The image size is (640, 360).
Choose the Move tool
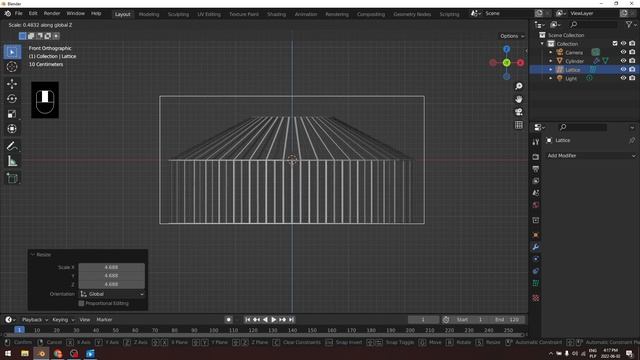click(x=12, y=84)
